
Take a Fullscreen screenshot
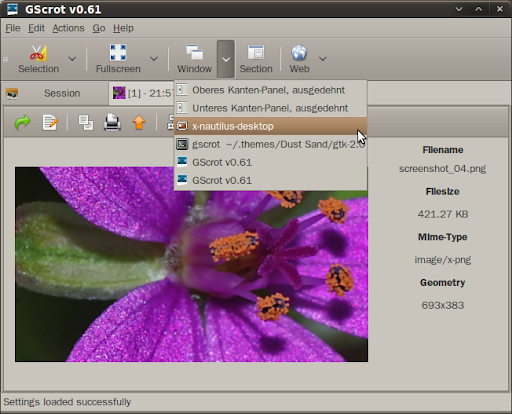tap(118, 59)
